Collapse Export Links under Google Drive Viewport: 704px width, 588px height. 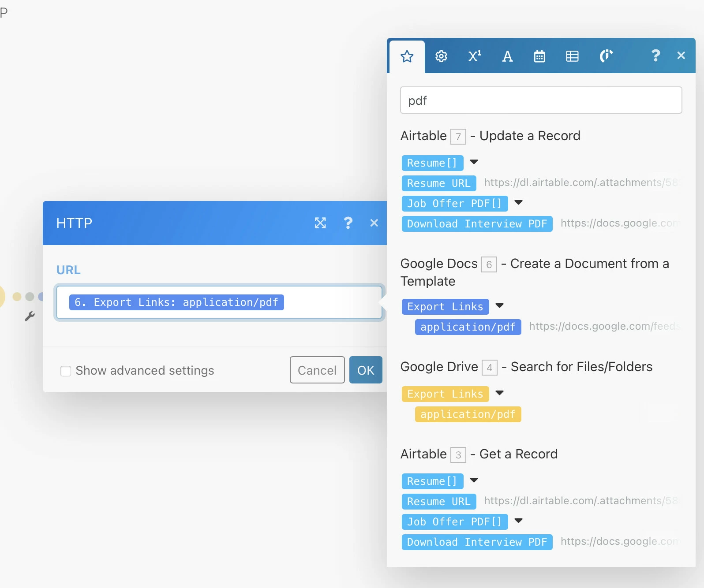tap(500, 393)
